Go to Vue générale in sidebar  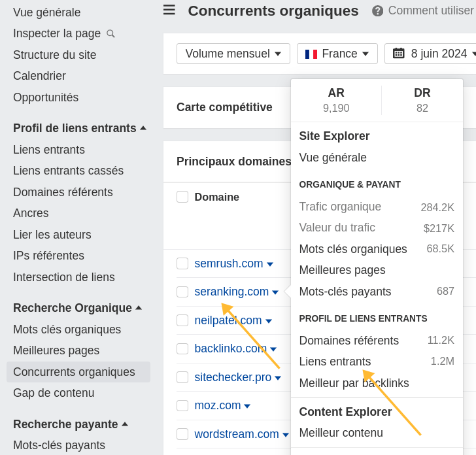pyautogui.click(x=47, y=12)
